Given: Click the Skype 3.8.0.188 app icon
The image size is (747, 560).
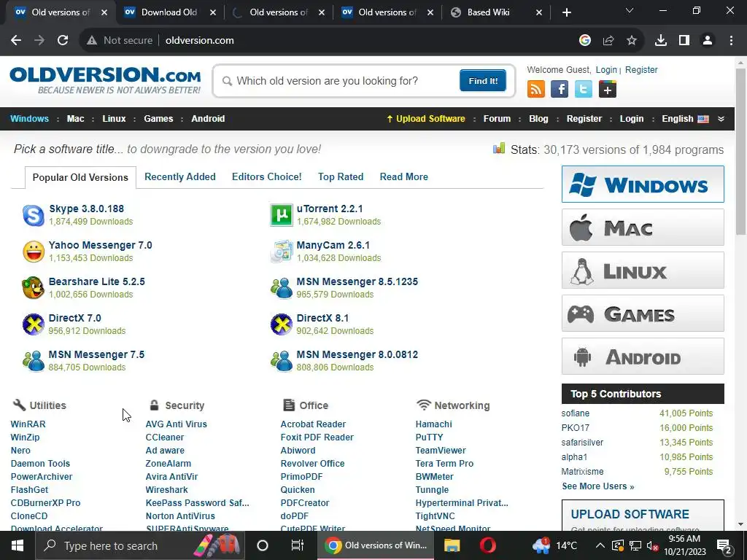Looking at the screenshot, I should tap(34, 215).
